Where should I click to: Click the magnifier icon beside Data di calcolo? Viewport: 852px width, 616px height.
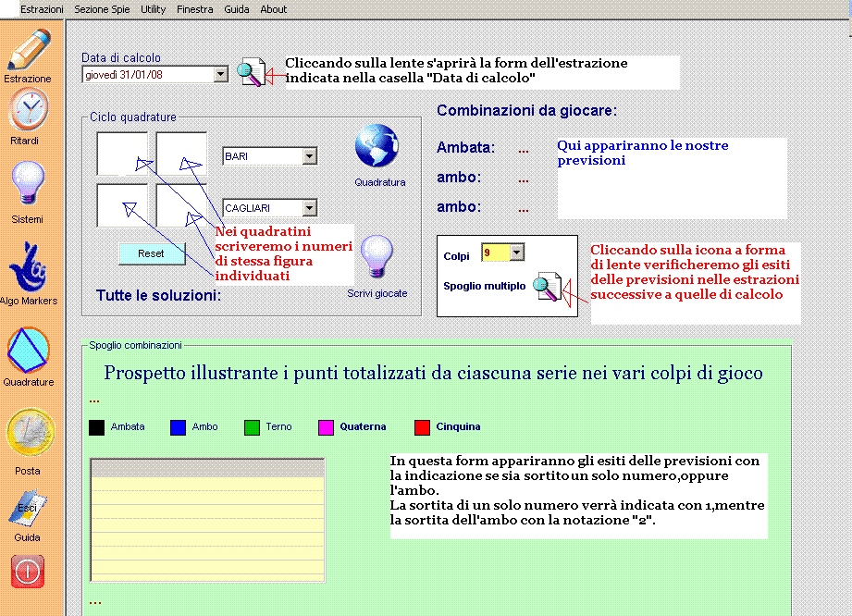pyautogui.click(x=251, y=72)
